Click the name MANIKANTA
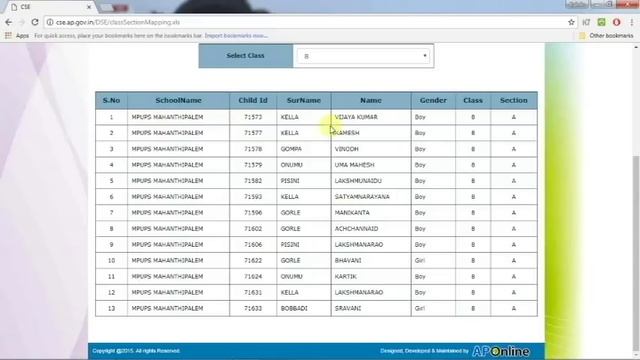 (x=352, y=213)
